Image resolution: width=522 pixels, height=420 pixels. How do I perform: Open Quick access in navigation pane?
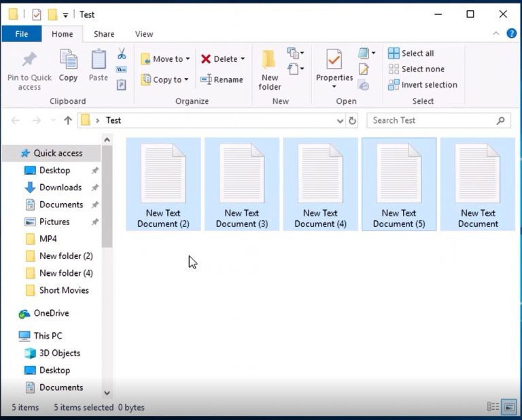(51, 153)
